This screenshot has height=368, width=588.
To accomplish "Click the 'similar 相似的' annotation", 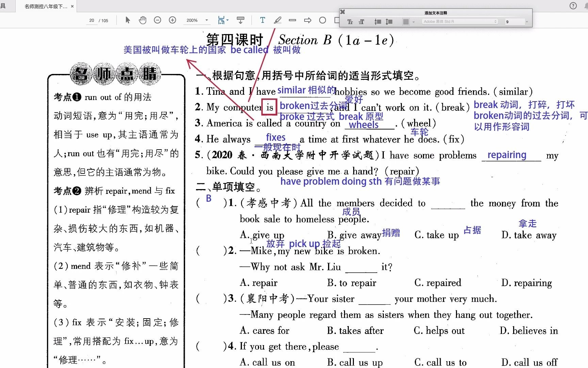I will (307, 90).
